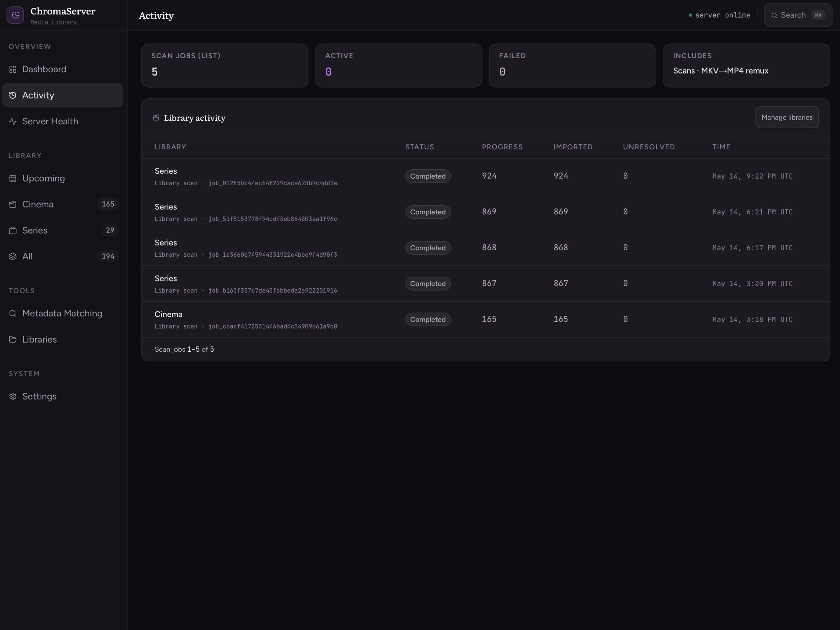Screen dimensions: 840x630
Task: Click the Activity history clock icon
Action: click(x=13, y=95)
